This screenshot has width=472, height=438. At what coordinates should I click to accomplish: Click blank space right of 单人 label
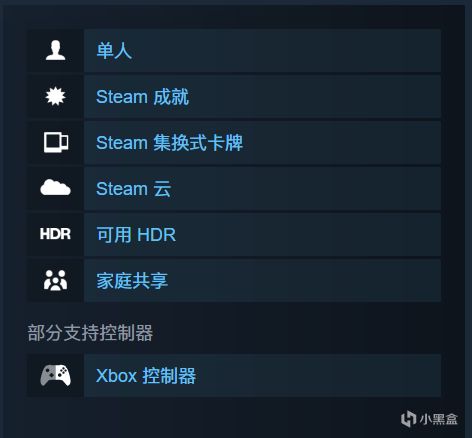coord(287,51)
